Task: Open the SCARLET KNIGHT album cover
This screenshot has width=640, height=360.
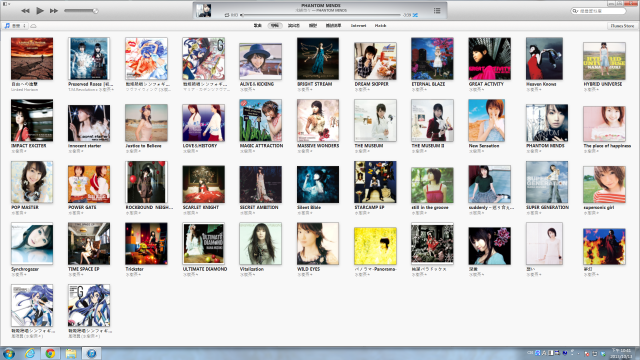Action: [x=203, y=184]
